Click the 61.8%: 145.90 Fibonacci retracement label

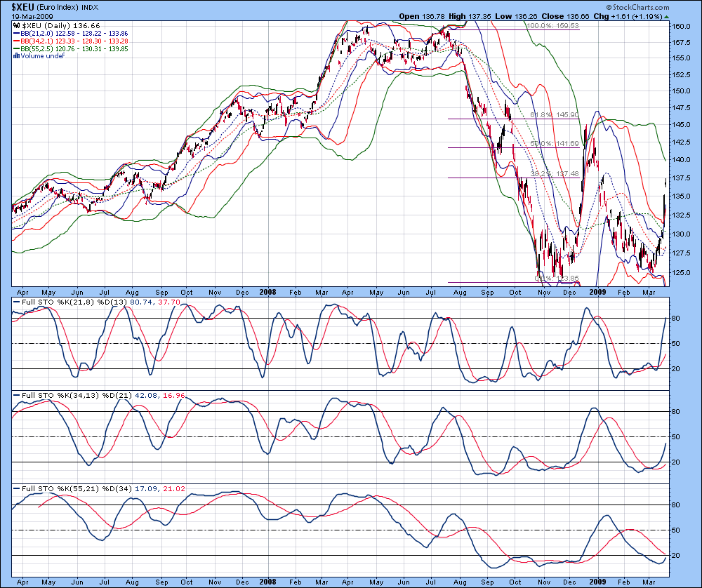(x=555, y=115)
